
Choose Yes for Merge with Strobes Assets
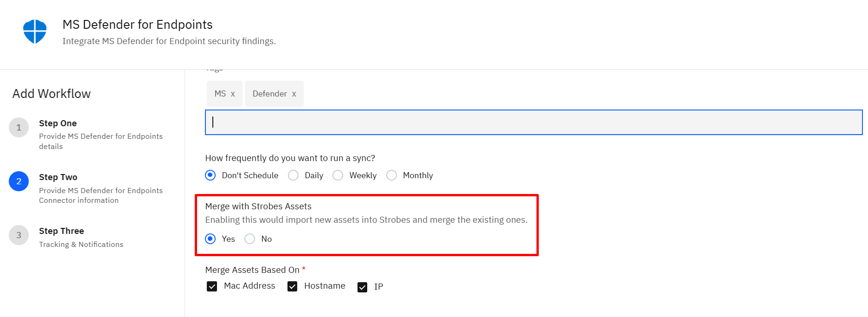click(x=211, y=239)
